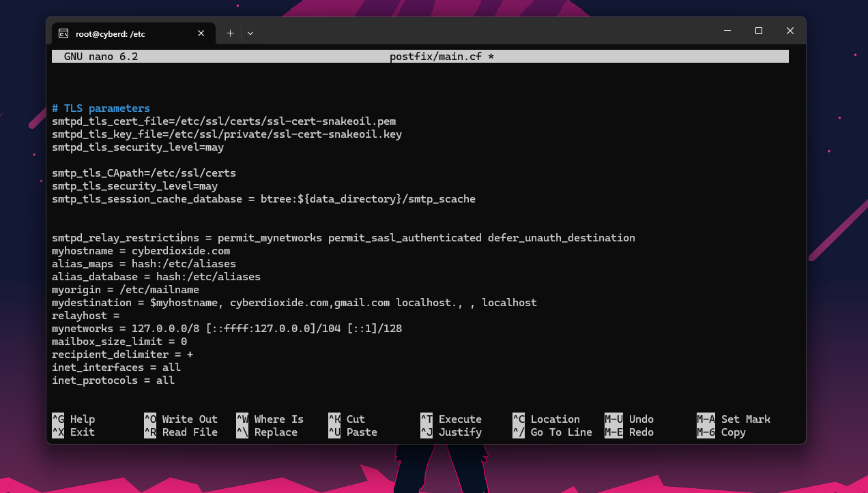Click the smtp_tls_session_cache_database line
The height and width of the screenshot is (493, 868).
263,199
